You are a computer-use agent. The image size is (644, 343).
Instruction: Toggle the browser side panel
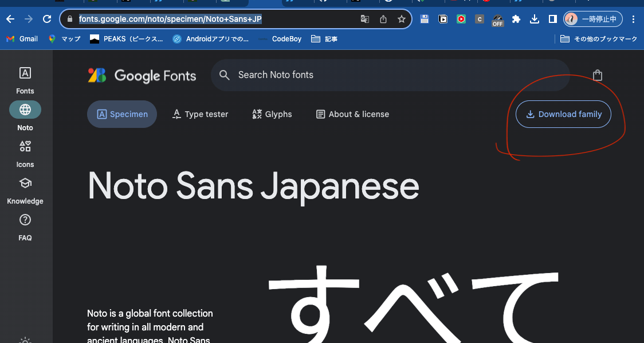pos(553,19)
